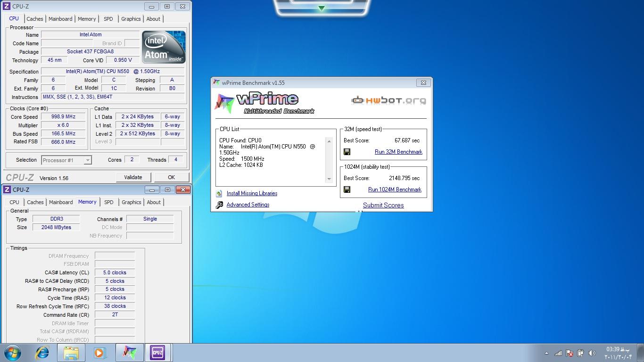Open Advanced Settings link in wPrime
644x362 pixels.
click(x=248, y=205)
